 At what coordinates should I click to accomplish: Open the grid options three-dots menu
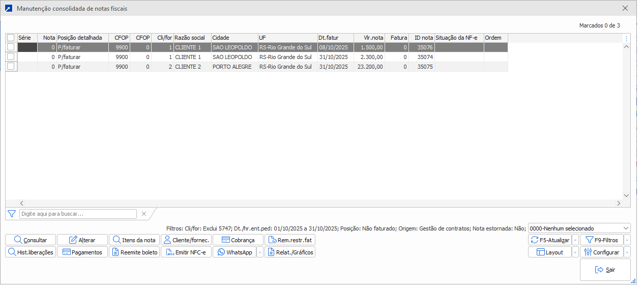(627, 38)
